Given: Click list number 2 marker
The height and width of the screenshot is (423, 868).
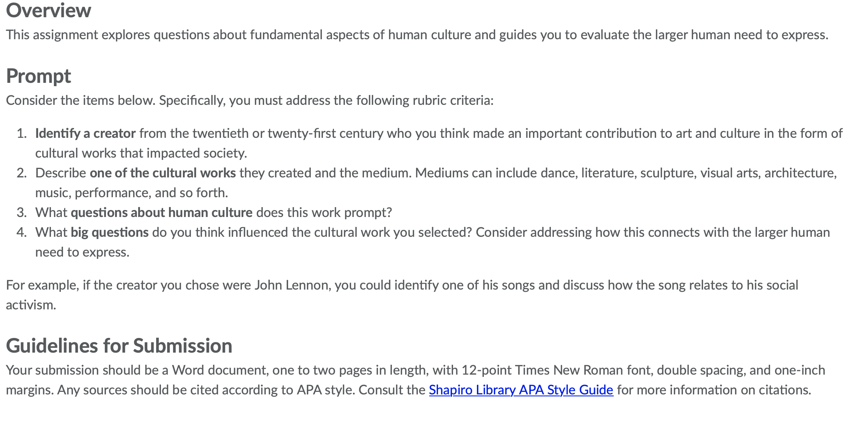Looking at the screenshot, I should 22,173.
